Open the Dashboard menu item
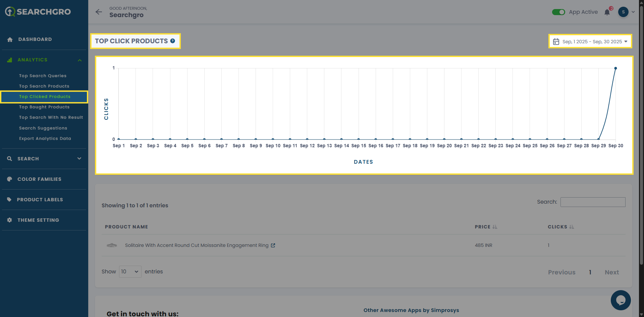This screenshot has height=317, width=644. [x=35, y=40]
